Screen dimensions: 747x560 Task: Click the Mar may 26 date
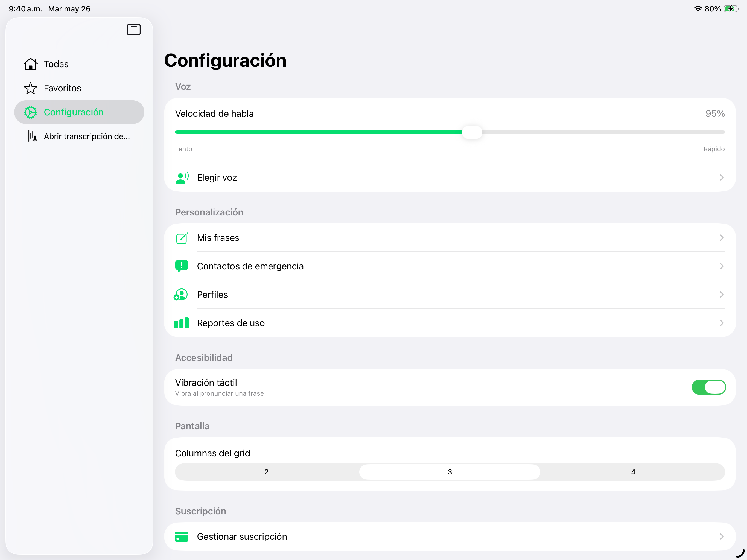pyautogui.click(x=69, y=9)
